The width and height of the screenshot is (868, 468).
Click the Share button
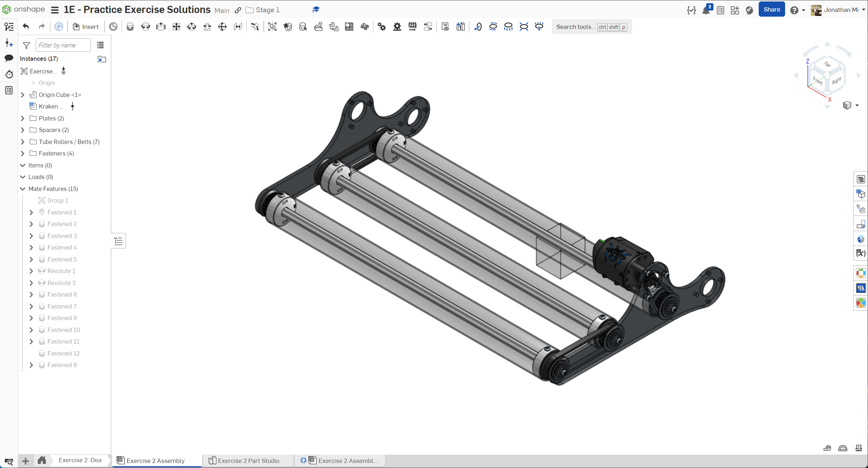[x=771, y=10]
